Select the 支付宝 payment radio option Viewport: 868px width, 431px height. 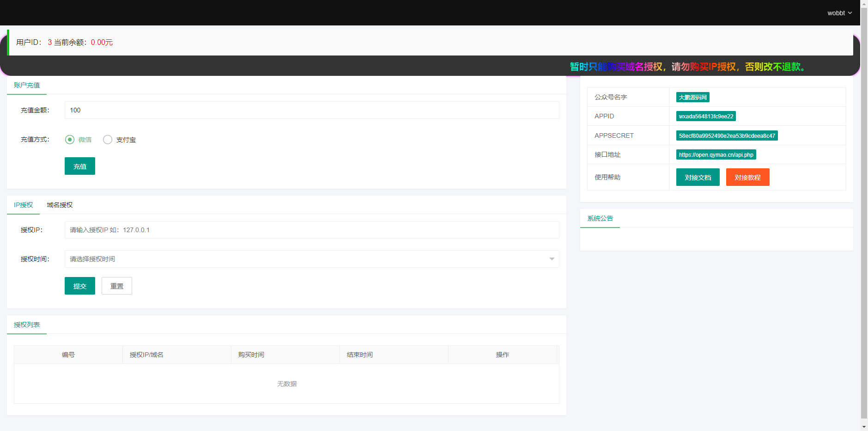point(108,140)
